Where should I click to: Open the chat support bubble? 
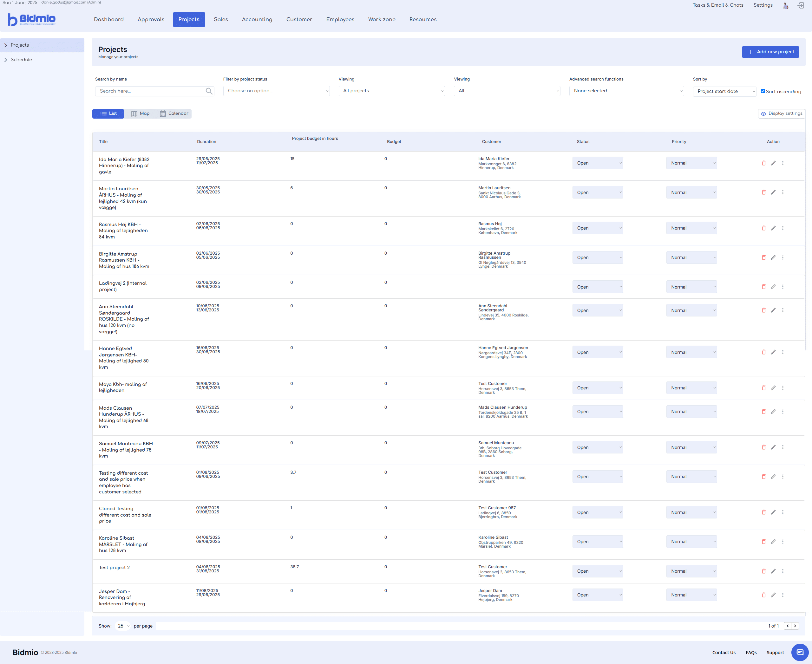pos(800,653)
